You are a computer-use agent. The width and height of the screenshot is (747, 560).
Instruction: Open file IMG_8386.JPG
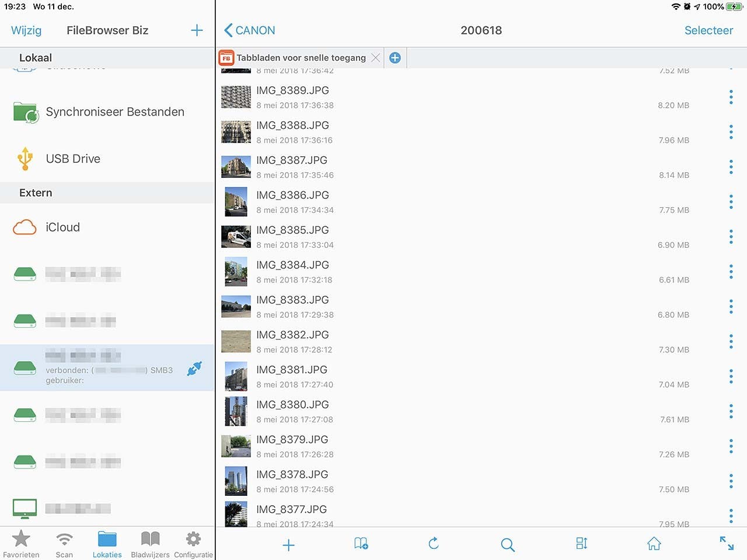[481, 202]
